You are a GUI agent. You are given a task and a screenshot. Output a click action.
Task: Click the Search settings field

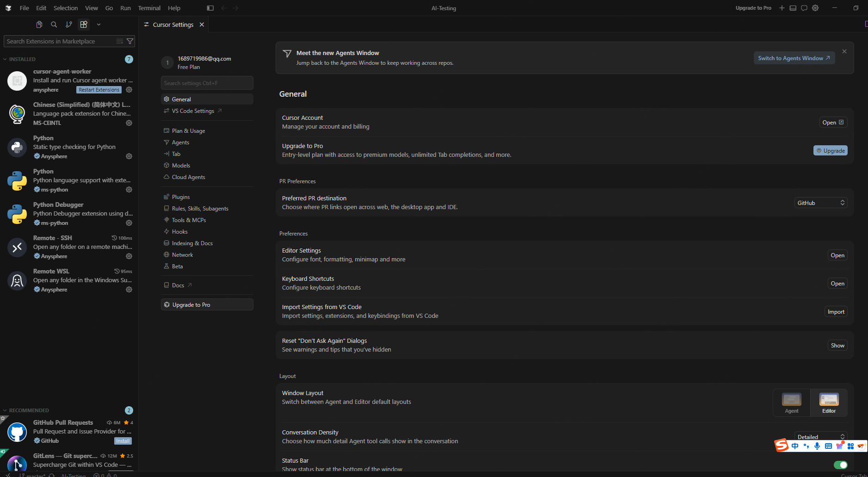207,83
